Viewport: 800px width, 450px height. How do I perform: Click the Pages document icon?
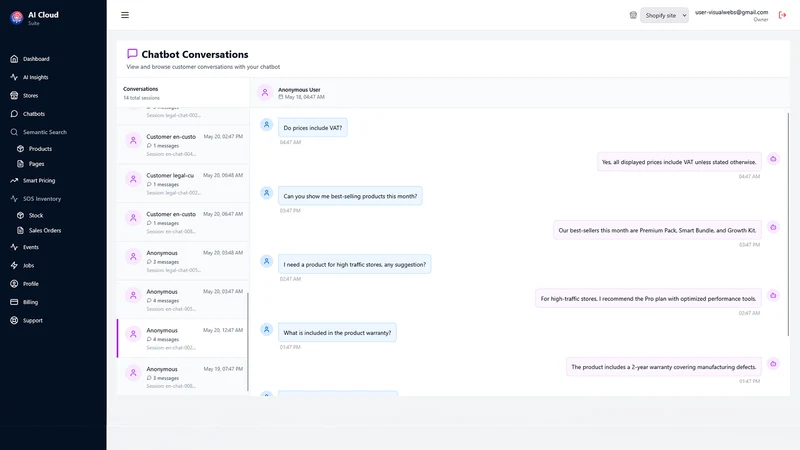20,164
